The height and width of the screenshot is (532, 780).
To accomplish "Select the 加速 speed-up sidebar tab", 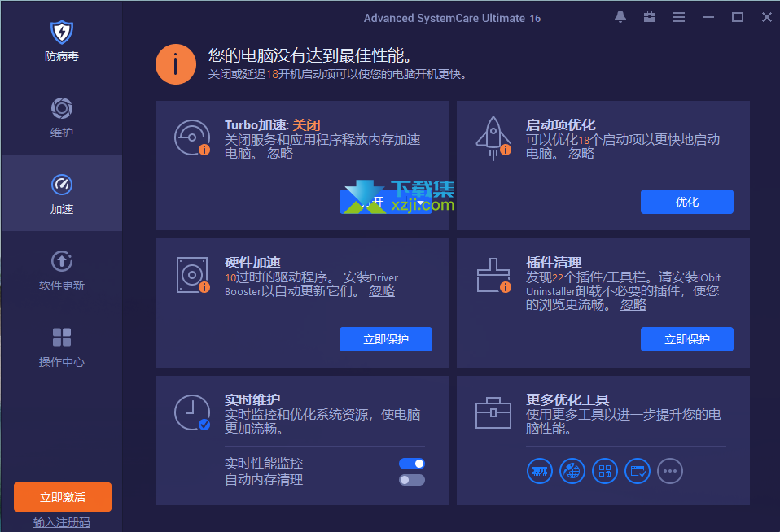I will click(x=62, y=193).
